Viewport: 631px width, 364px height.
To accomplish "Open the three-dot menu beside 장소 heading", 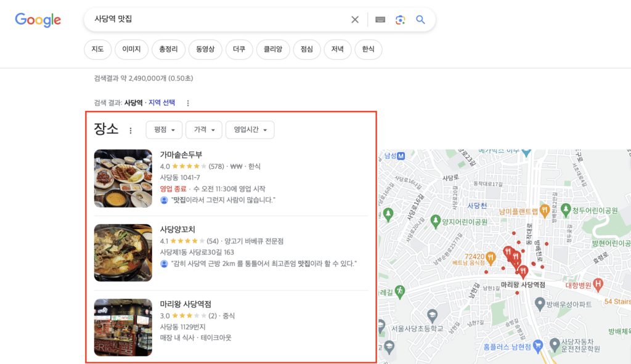I will [131, 131].
